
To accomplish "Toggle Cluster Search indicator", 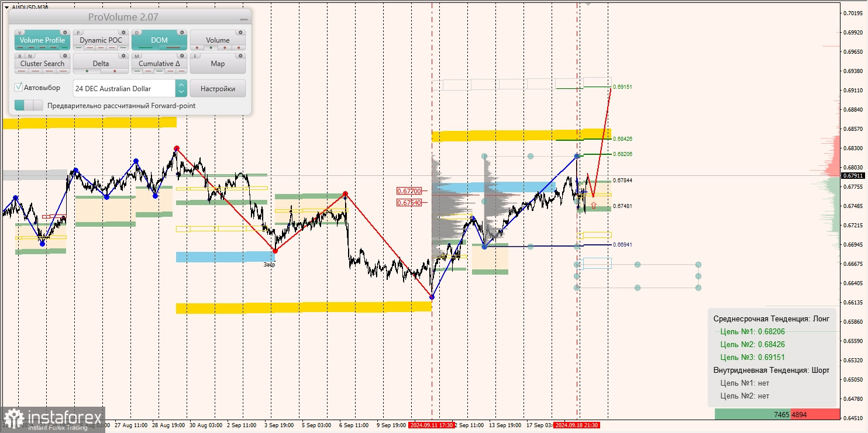I will click(x=42, y=63).
